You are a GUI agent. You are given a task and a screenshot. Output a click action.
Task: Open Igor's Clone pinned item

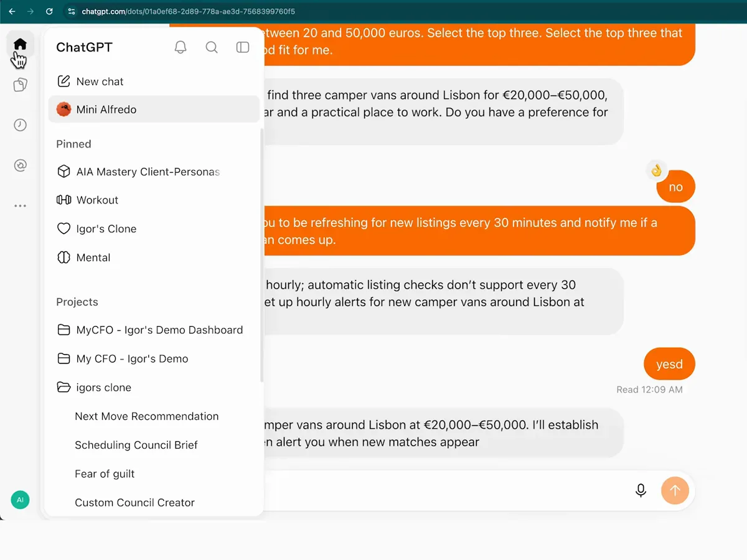(154, 229)
